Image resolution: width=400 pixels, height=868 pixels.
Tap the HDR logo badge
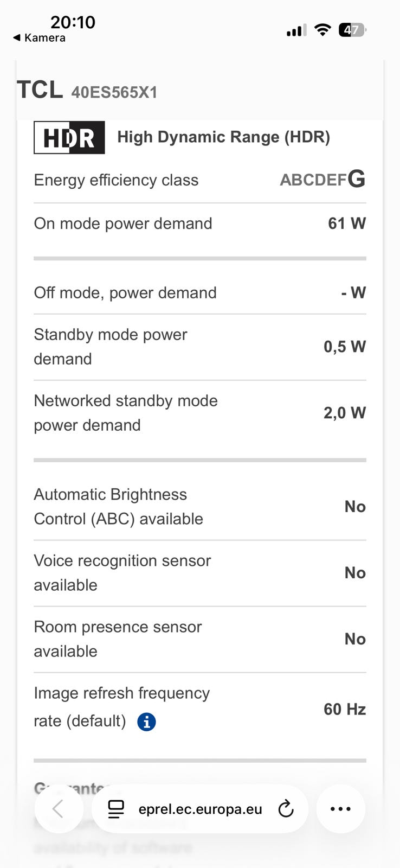69,138
